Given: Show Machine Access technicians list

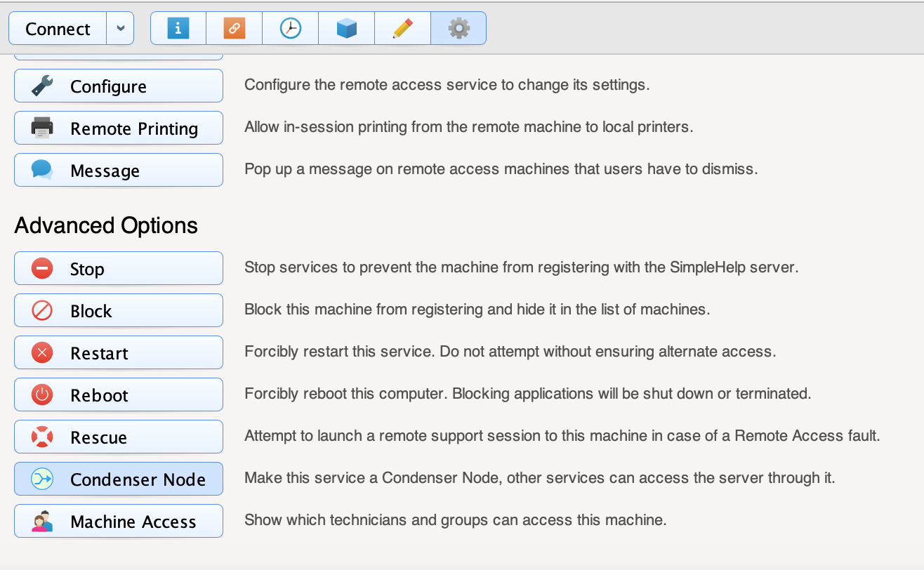Looking at the screenshot, I should [x=119, y=521].
